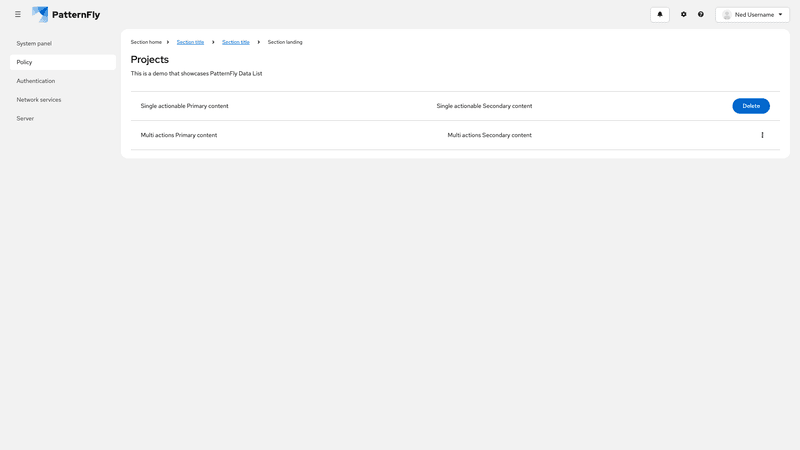This screenshot has width=800, height=450.
Task: Go to System panel in sidebar
Action: click(x=34, y=44)
